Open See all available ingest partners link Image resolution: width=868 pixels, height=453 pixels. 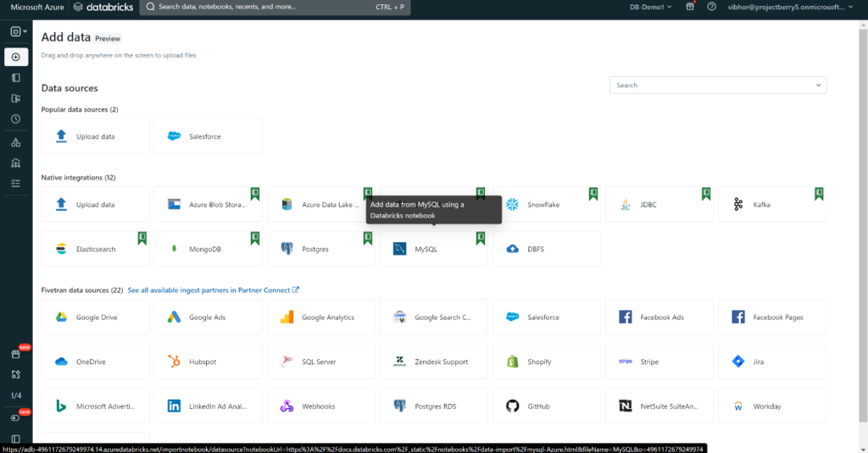pyautogui.click(x=213, y=290)
